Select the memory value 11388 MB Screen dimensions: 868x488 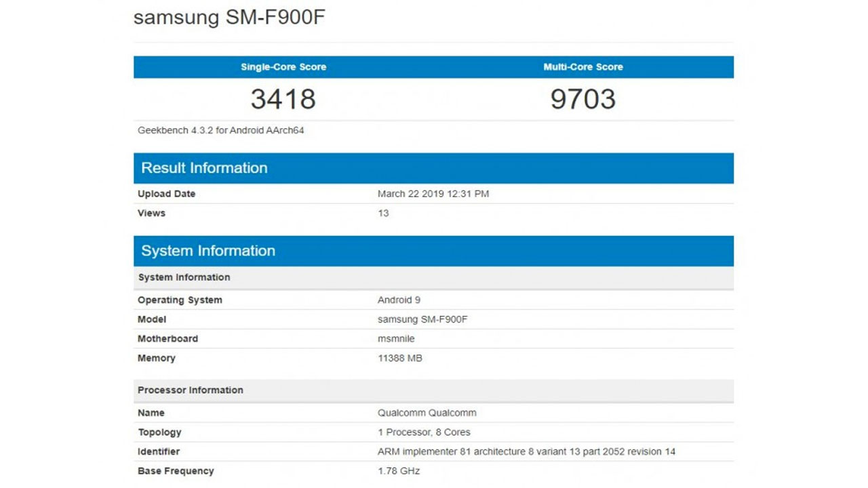point(400,359)
